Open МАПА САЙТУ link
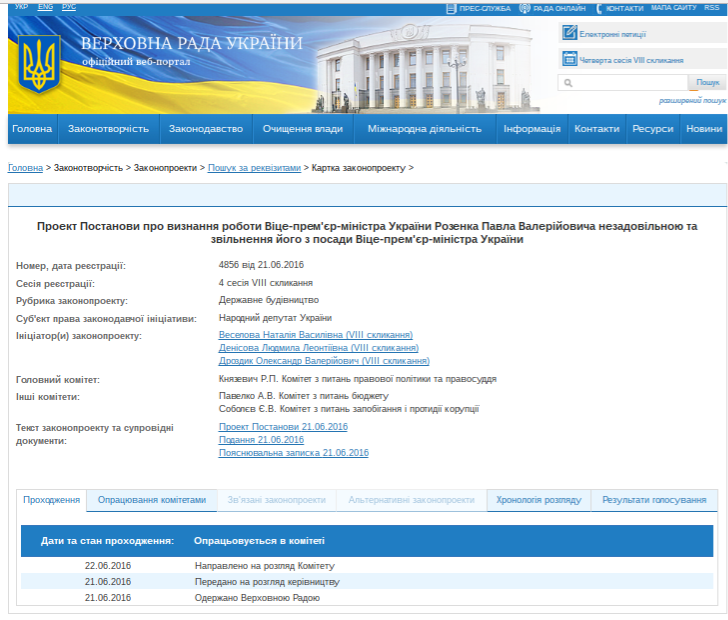The image size is (728, 620). click(674, 8)
